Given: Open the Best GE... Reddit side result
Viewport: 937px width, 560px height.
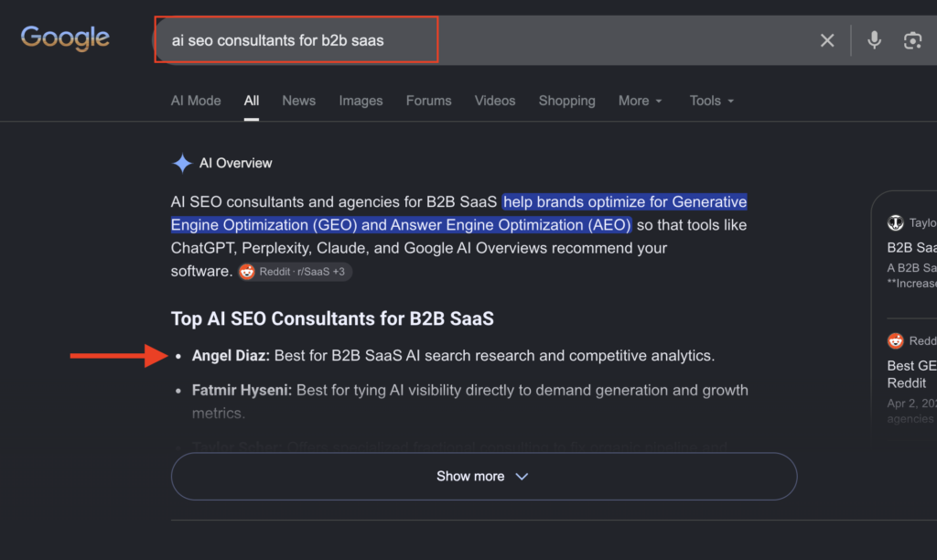Looking at the screenshot, I should pos(911,374).
